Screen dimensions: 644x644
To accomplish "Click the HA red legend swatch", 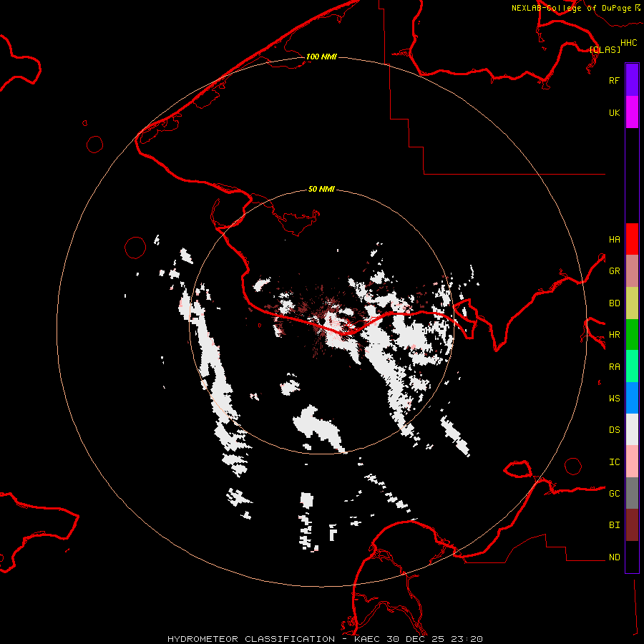I will pos(632,239).
